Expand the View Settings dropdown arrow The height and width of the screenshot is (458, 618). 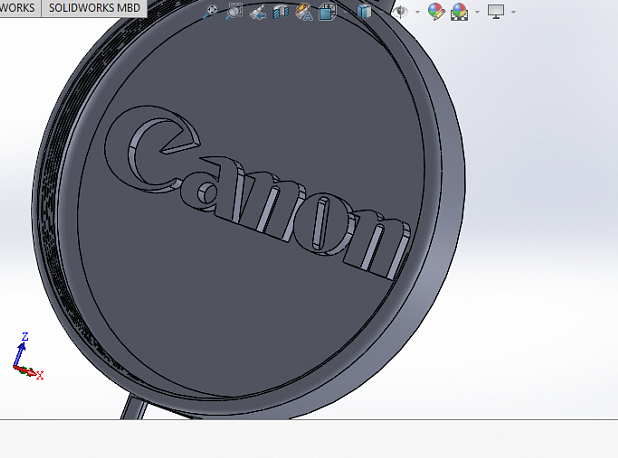point(513,12)
